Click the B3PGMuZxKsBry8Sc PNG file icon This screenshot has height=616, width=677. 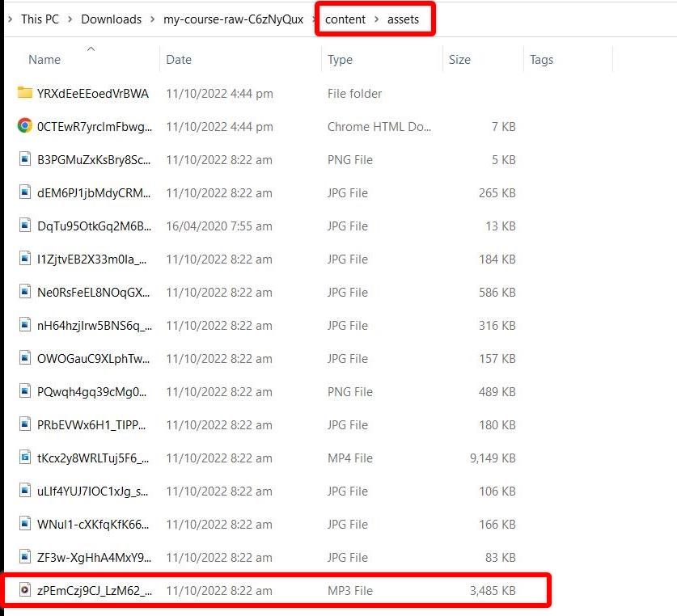pyautogui.click(x=25, y=159)
